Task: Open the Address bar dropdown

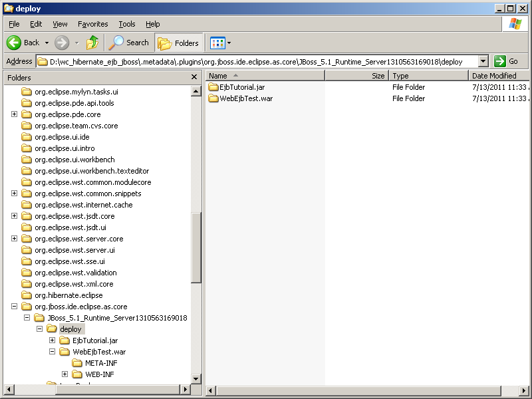Action: pos(483,61)
